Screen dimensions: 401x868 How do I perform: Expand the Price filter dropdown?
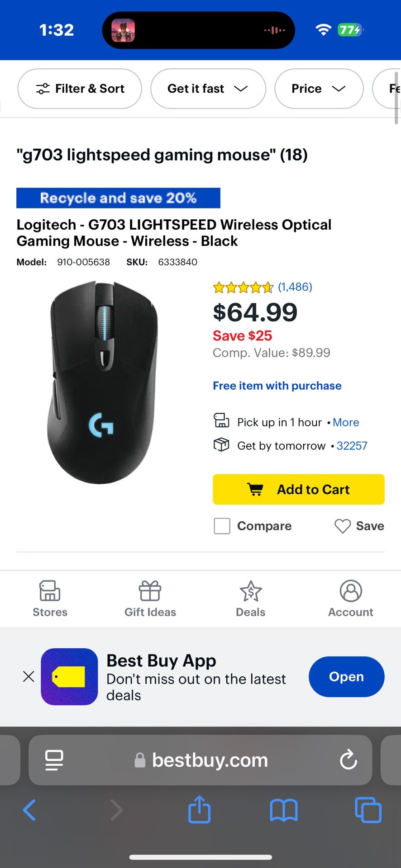tap(319, 89)
